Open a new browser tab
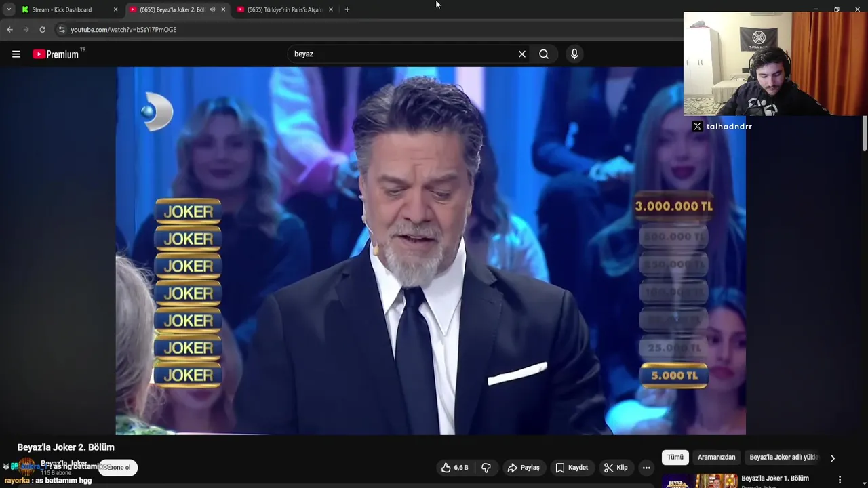The image size is (868, 488). [347, 9]
